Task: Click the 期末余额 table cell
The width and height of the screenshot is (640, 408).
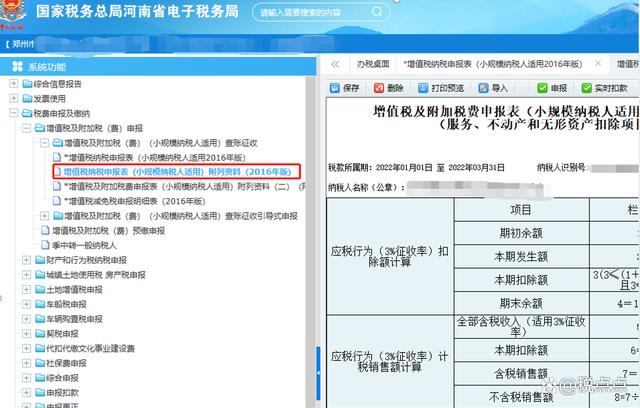Action: click(x=521, y=303)
